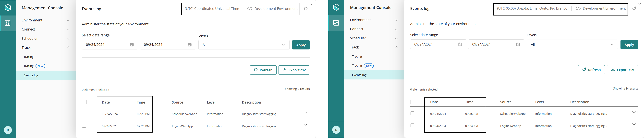Expand details of the 09:24 AM EngineWebApp row
Screen dimensions: 644x138
(x=634, y=124)
